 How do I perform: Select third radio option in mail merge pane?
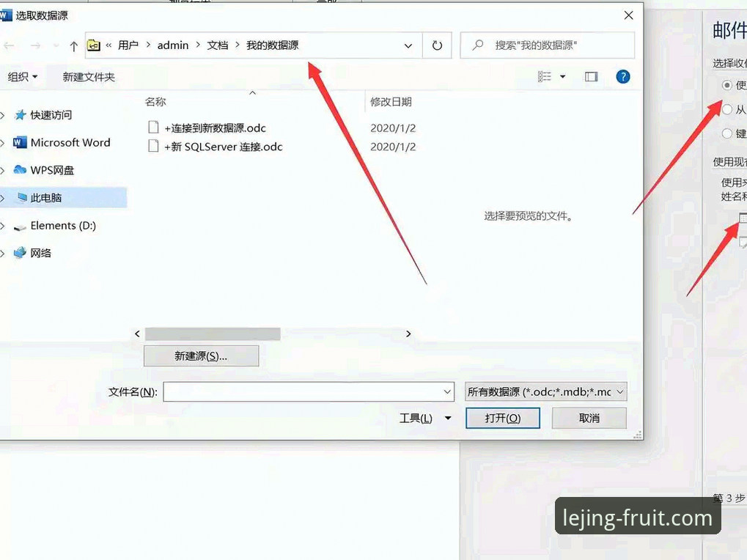pyautogui.click(x=727, y=133)
